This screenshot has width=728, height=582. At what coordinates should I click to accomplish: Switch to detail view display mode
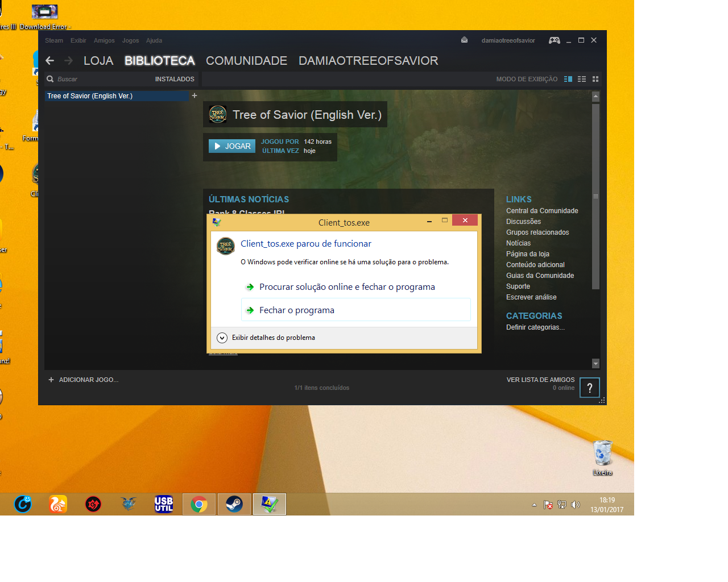coord(568,79)
